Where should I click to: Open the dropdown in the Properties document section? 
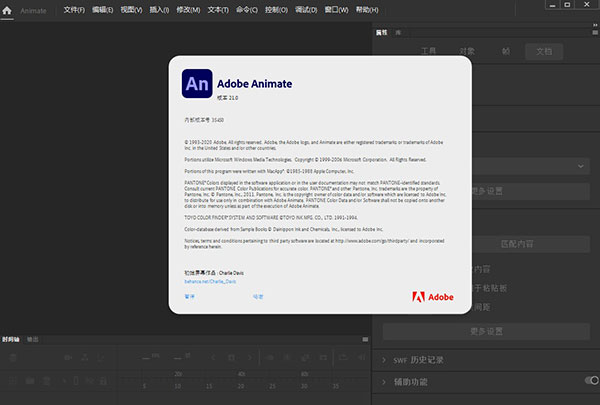click(x=578, y=166)
